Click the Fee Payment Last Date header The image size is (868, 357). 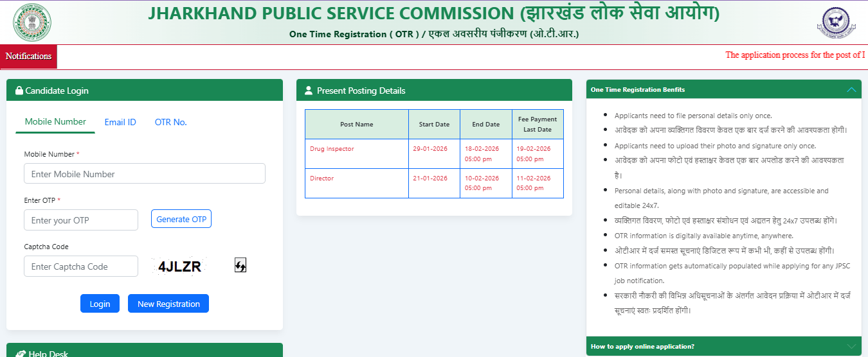[x=538, y=125]
